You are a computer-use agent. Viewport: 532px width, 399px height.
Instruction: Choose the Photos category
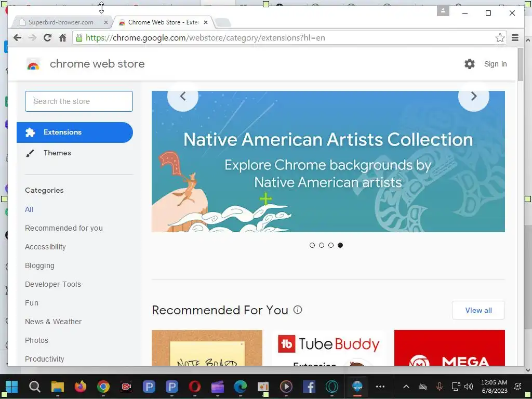click(37, 340)
